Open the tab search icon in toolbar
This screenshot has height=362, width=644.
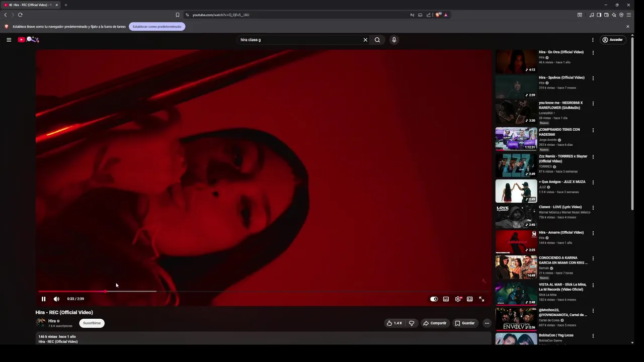pyautogui.click(x=580, y=15)
